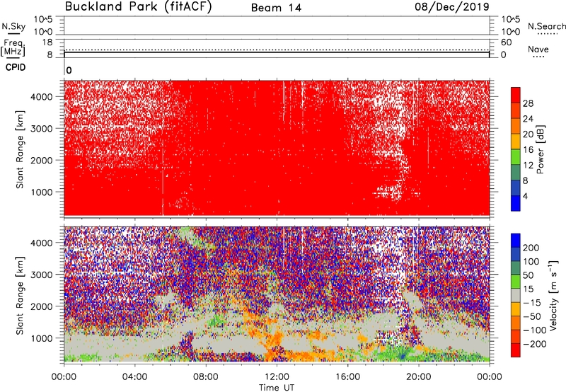Image resolution: width=566 pixels, height=392 pixels.
Task: Click the 1000 tick on velocity panel
Action: click(41, 338)
